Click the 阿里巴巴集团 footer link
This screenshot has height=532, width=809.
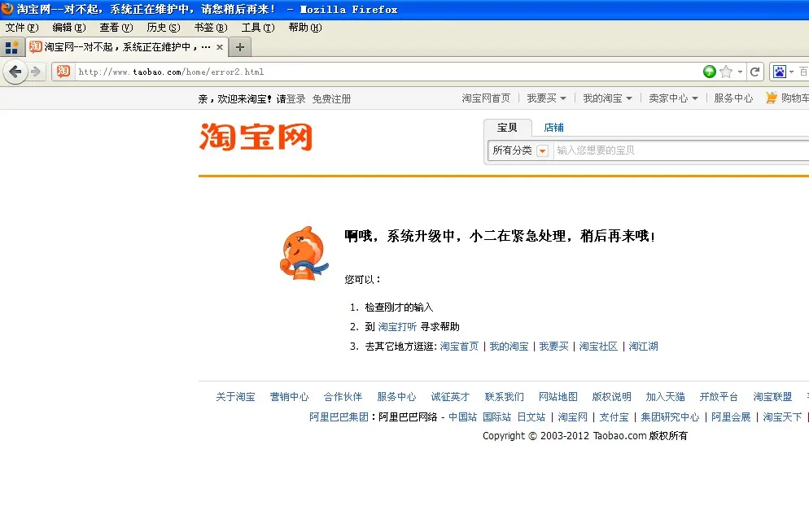point(339,417)
